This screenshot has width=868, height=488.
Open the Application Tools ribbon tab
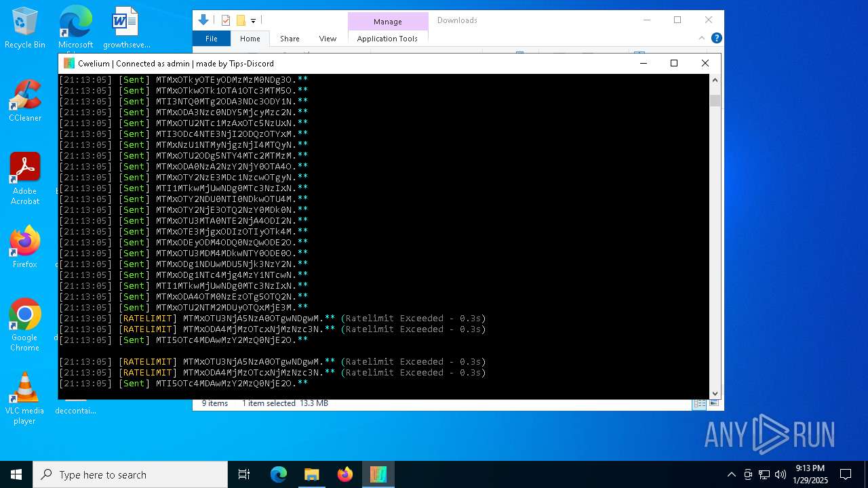387,39
